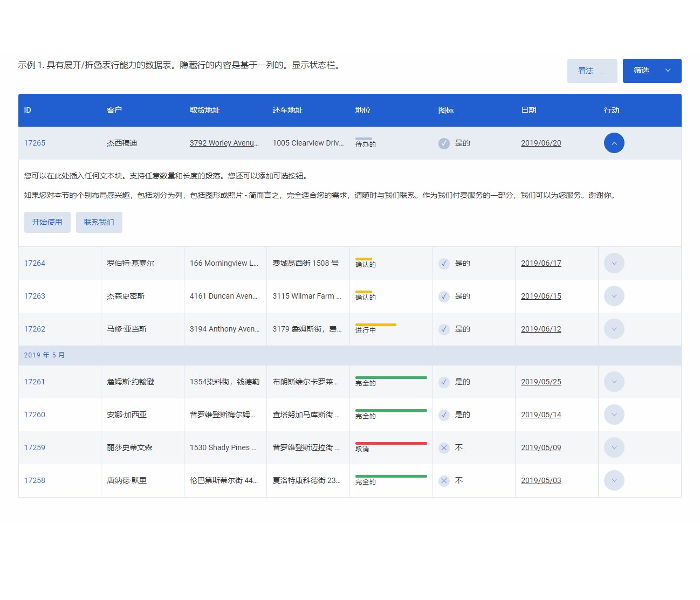
Task: Click the 联系我们 button
Action: point(99,222)
